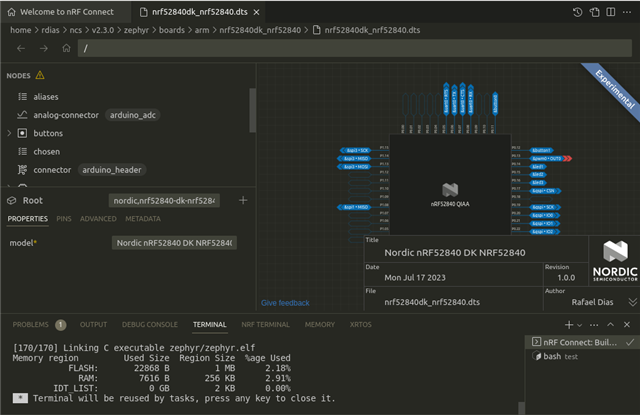Click the Nordic Semiconductor logo
The width and height of the screenshot is (640, 415).
(x=615, y=261)
